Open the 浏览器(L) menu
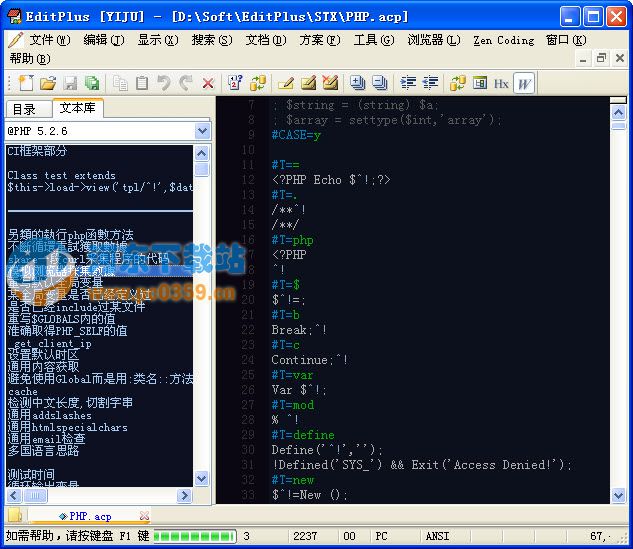This screenshot has height=549, width=633. tap(434, 40)
